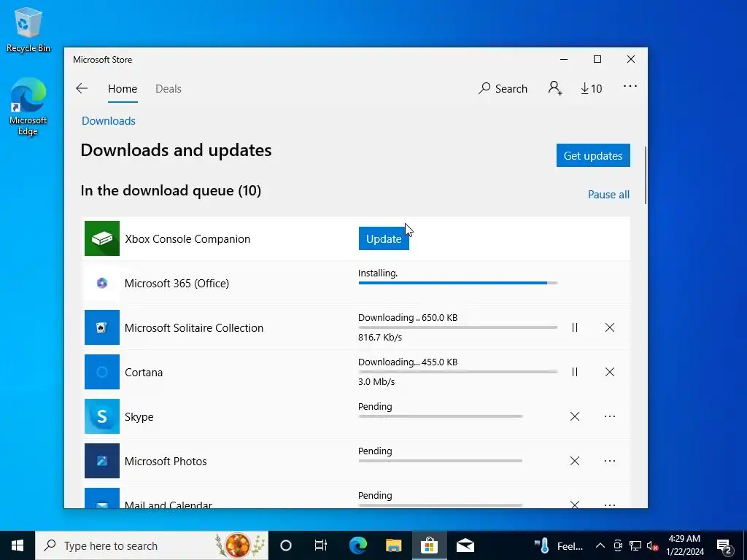747x560 pixels.
Task: Open the Store's See more menu
Action: (x=630, y=86)
